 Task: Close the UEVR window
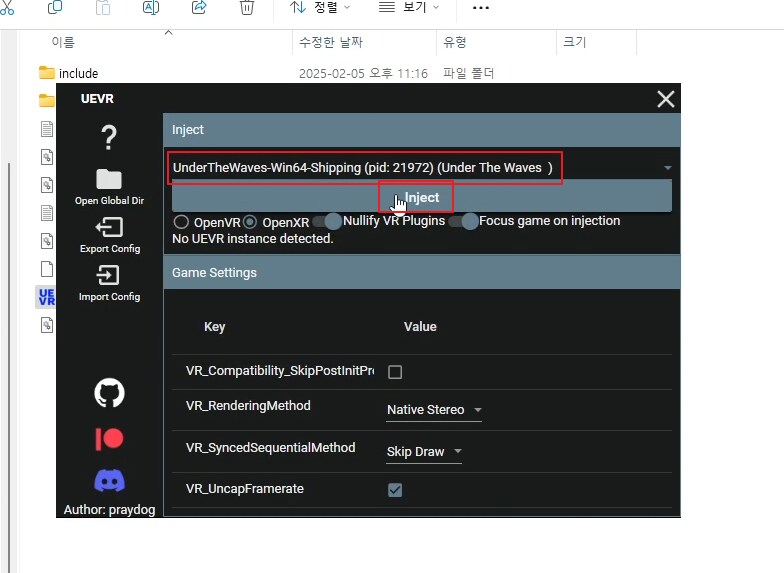point(666,99)
